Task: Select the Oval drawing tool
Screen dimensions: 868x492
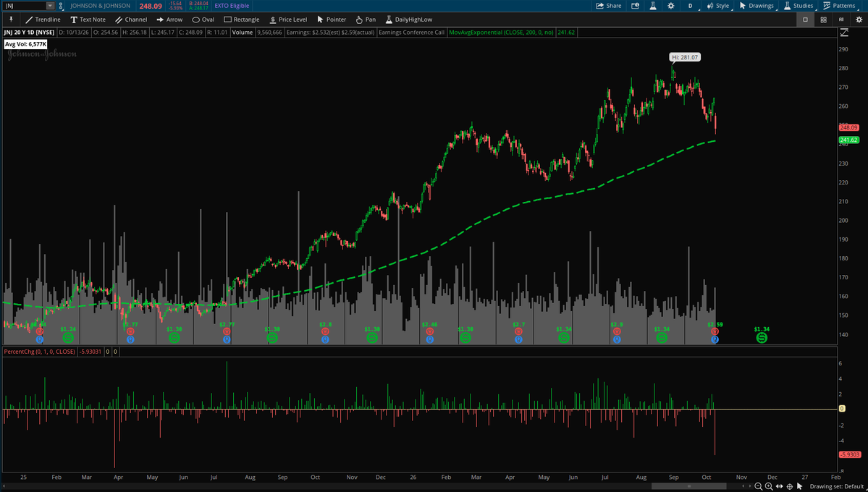Action: tap(203, 20)
